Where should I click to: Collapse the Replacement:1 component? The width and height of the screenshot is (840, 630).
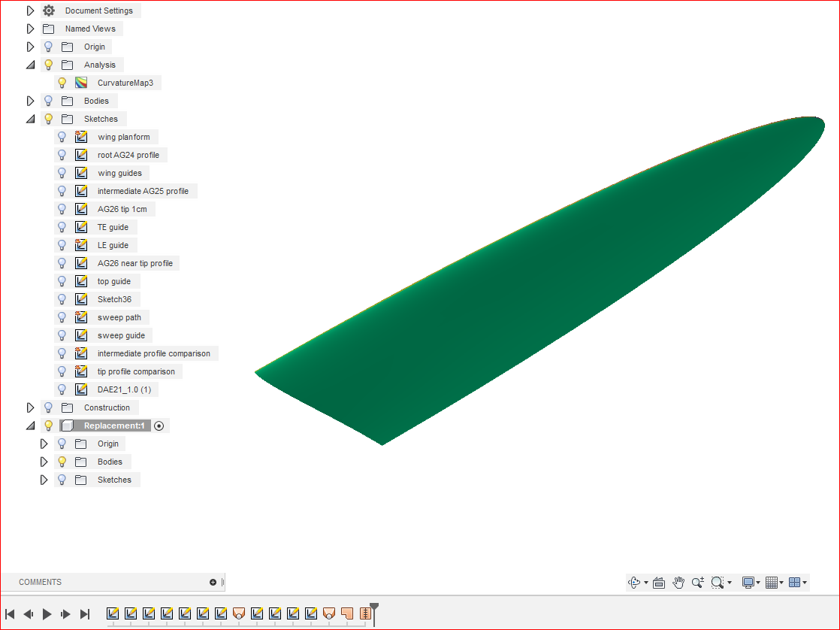(31, 426)
